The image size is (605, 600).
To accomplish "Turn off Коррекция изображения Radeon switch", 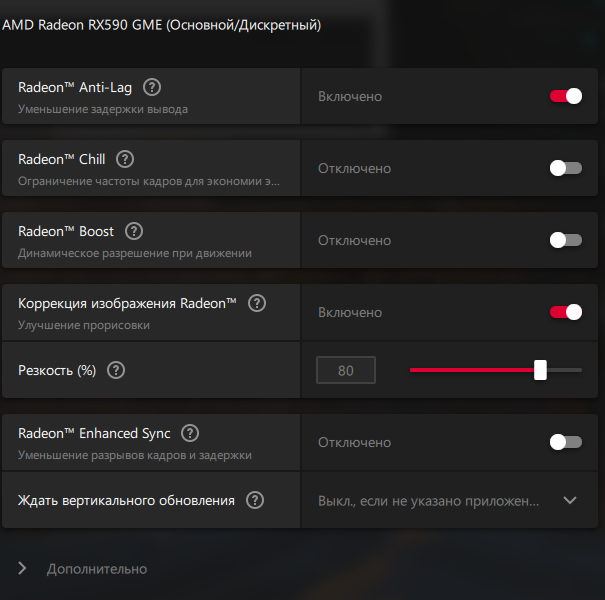I will 566,312.
